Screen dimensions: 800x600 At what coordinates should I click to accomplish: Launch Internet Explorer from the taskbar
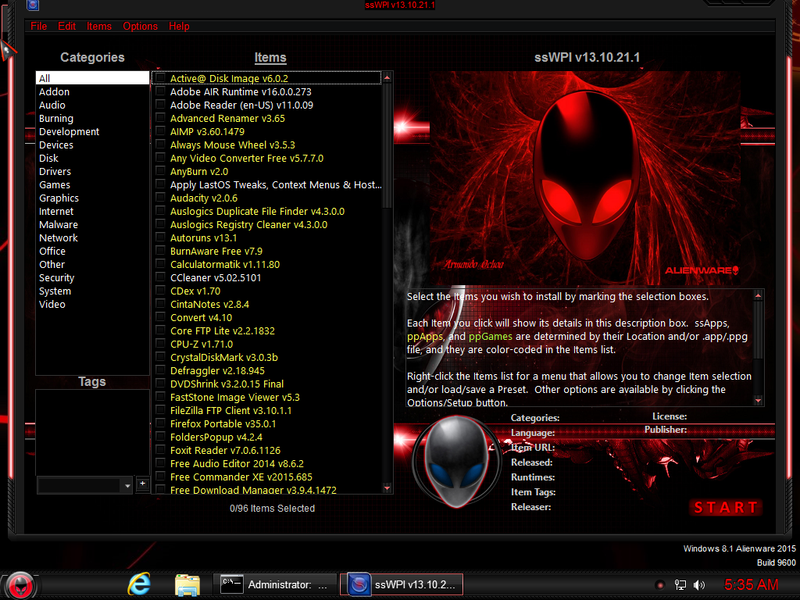pyautogui.click(x=141, y=584)
